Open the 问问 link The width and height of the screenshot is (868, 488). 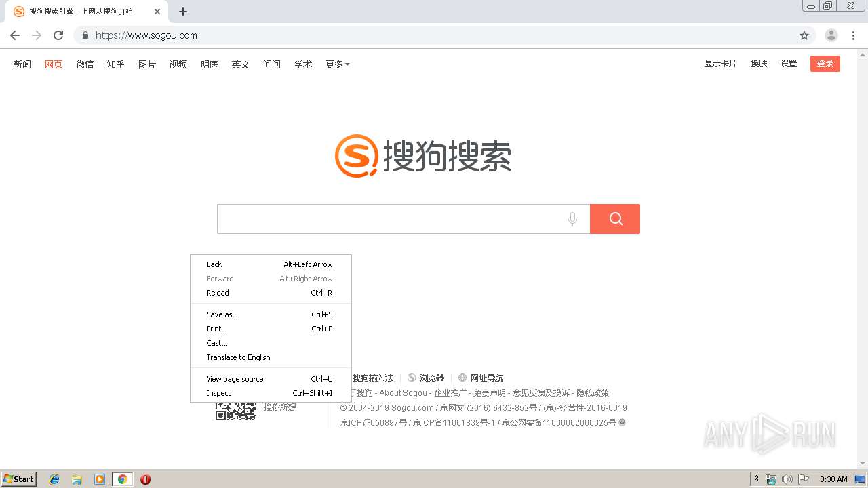tap(272, 64)
